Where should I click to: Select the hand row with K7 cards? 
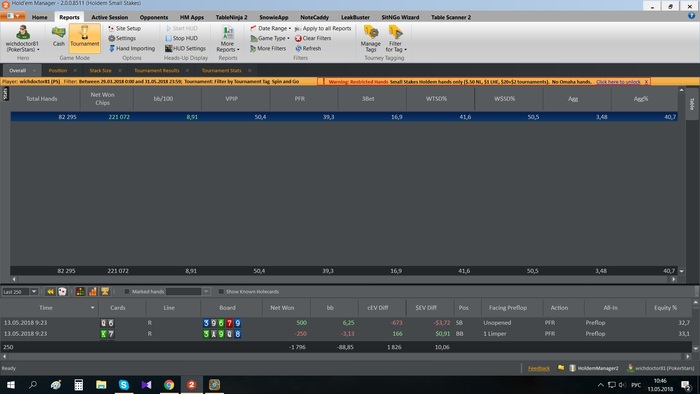pos(346,334)
